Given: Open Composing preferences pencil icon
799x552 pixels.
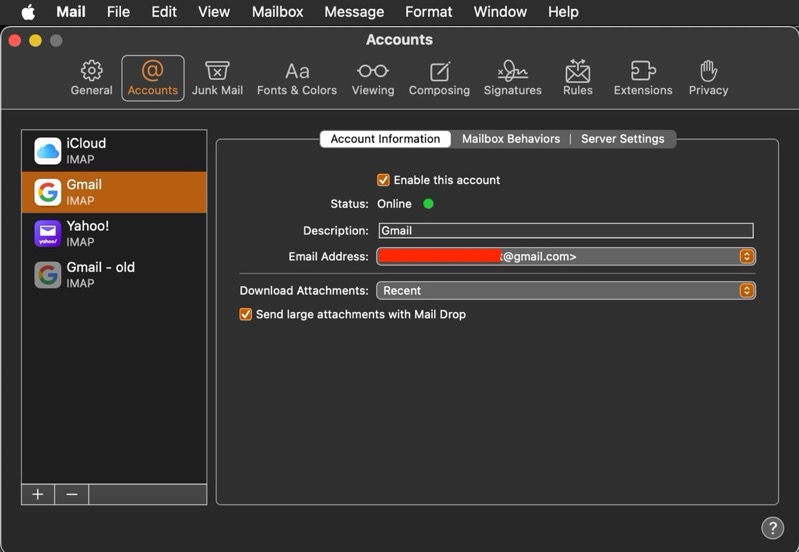Looking at the screenshot, I should (439, 71).
